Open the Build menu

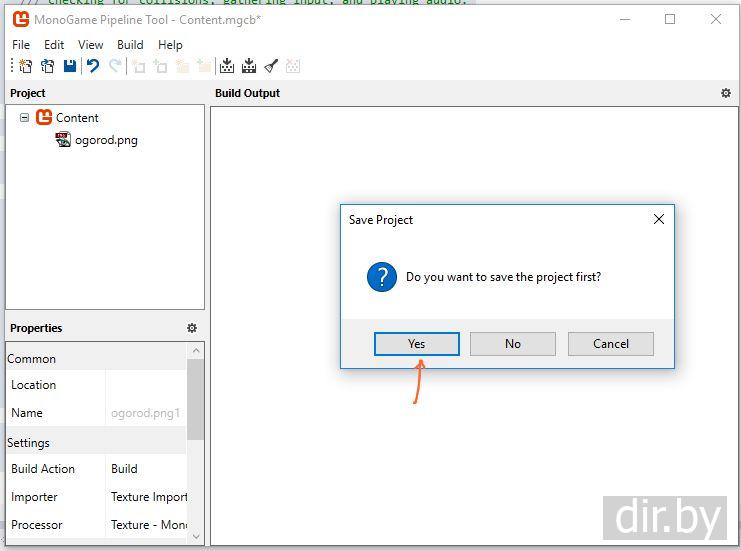point(130,44)
